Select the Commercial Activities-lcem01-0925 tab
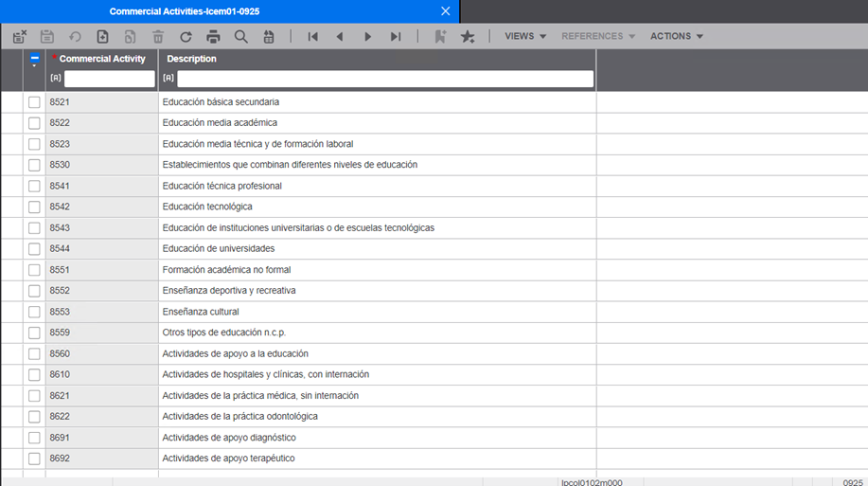Screen dimensions: 868x486 184,11
